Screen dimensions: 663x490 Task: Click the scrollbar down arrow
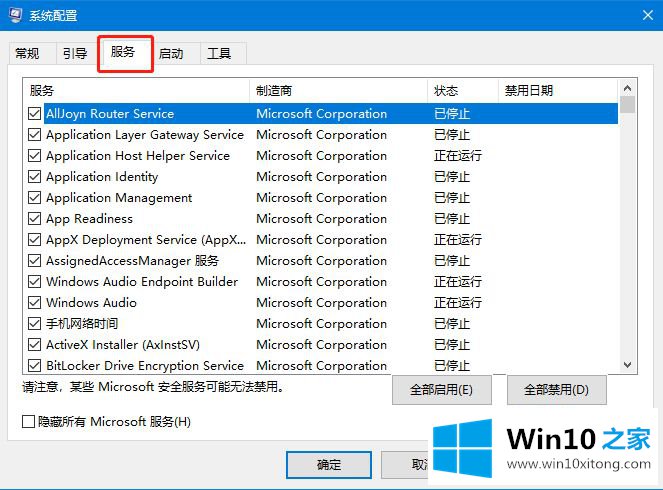pyautogui.click(x=627, y=364)
